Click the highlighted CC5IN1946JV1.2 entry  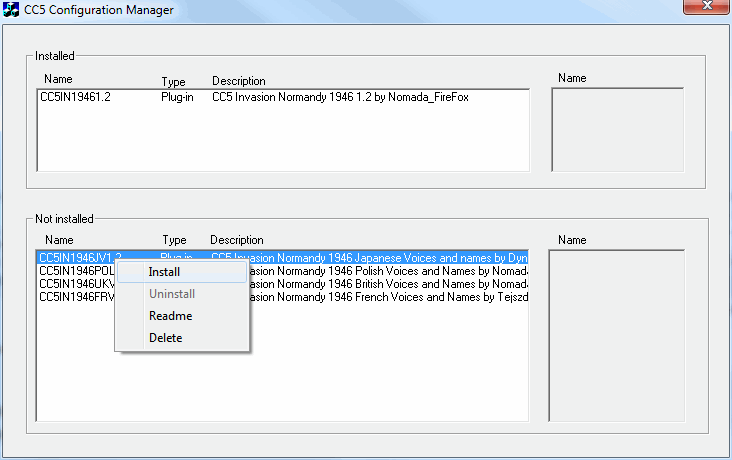click(75, 258)
